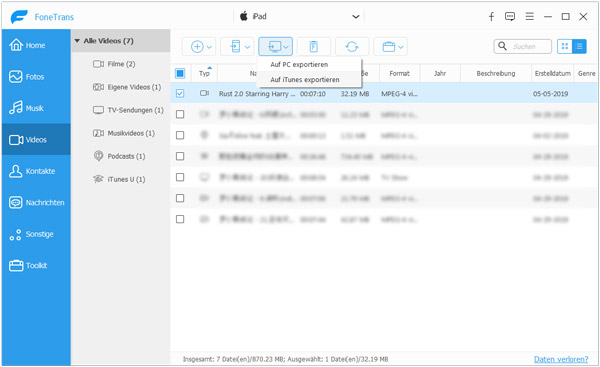
Task: Go to Fotos in the sidebar
Action: coord(36,77)
